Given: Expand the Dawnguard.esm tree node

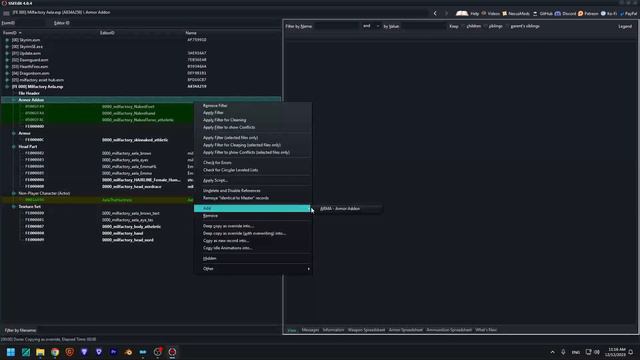Looking at the screenshot, I should pos(7,60).
